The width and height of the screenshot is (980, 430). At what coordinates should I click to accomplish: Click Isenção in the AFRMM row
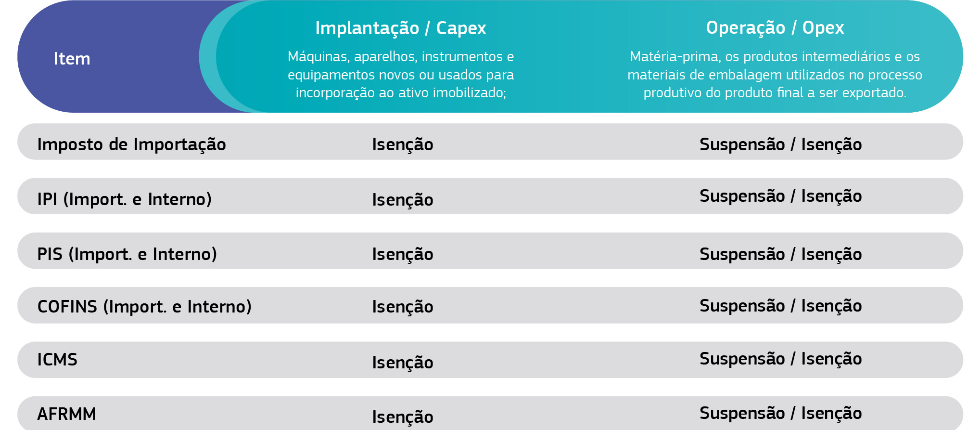tap(403, 417)
